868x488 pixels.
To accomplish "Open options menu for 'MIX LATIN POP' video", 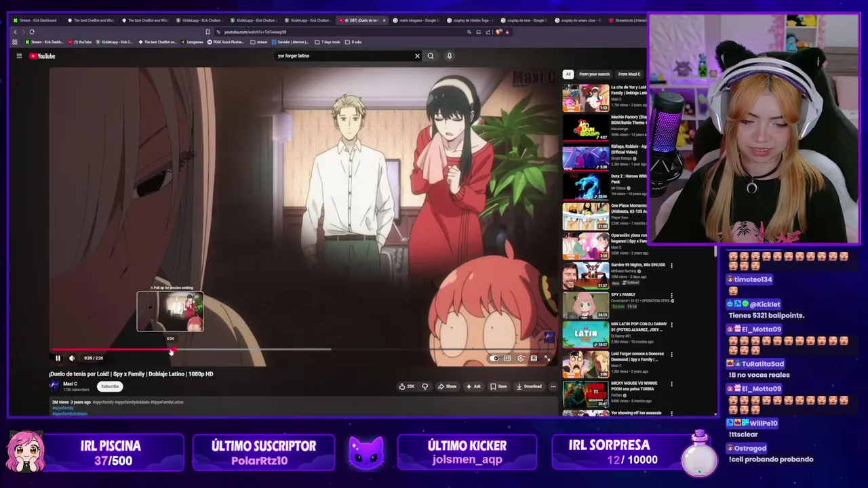I will tap(671, 325).
